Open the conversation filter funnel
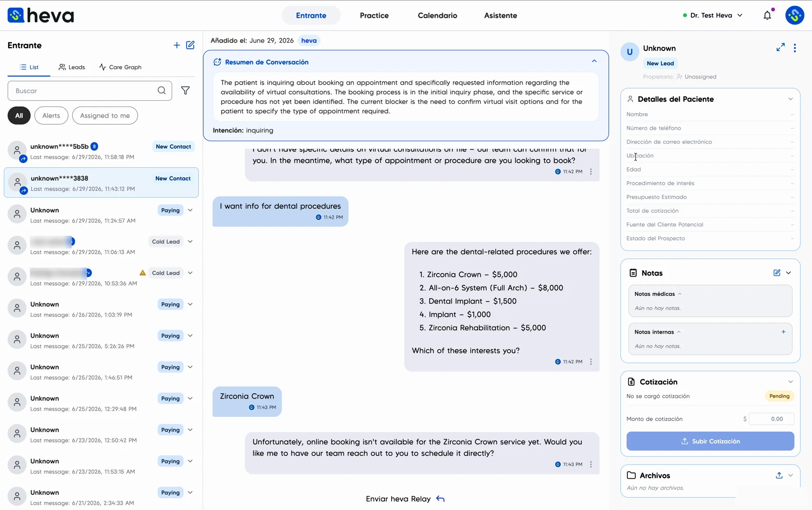Image resolution: width=812 pixels, height=510 pixels. tap(186, 90)
